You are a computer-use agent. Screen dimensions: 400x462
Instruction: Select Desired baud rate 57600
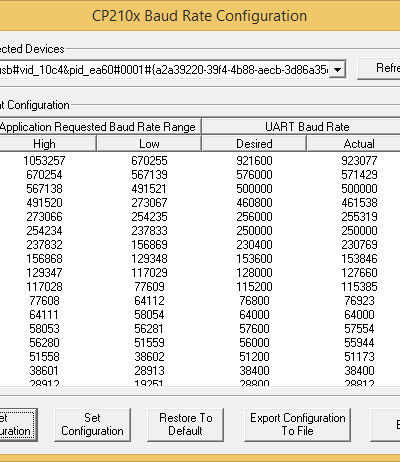[254, 329]
